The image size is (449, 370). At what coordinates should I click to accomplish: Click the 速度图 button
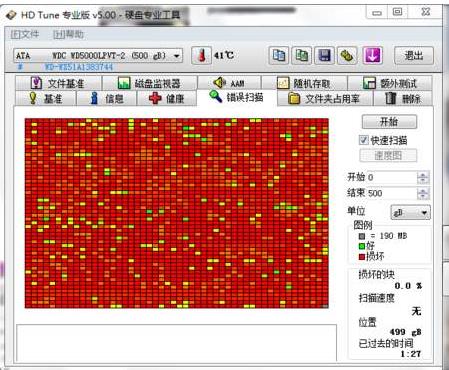pyautogui.click(x=388, y=155)
